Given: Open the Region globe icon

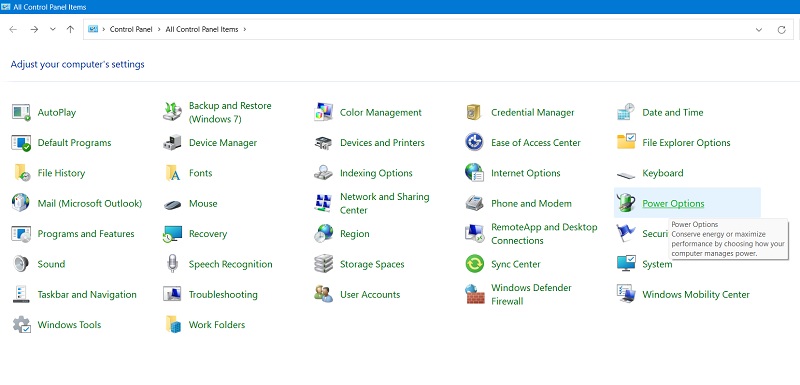Looking at the screenshot, I should pyautogui.click(x=323, y=234).
